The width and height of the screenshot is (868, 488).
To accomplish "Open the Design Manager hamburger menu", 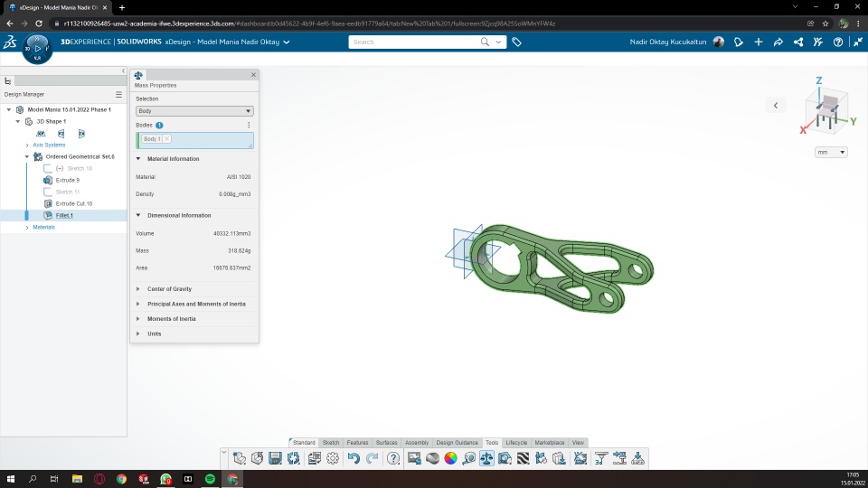I will [x=118, y=95].
